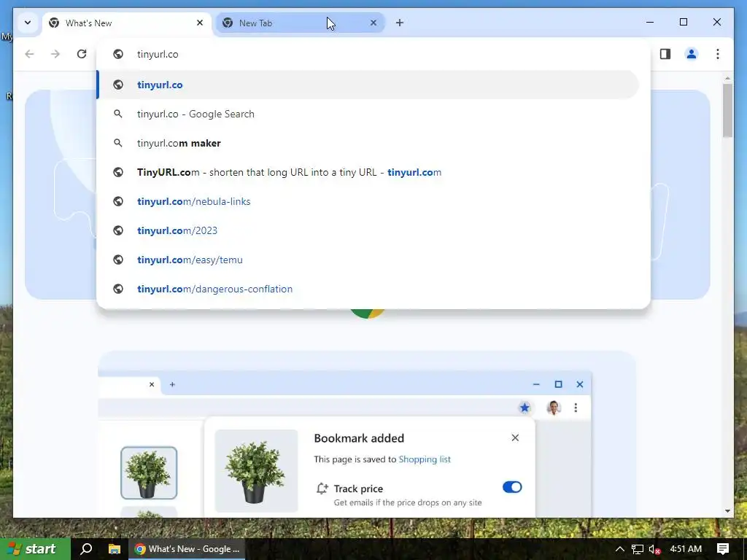Screen dimensions: 747x560
Task: Click the network tray icon
Action: (638, 549)
